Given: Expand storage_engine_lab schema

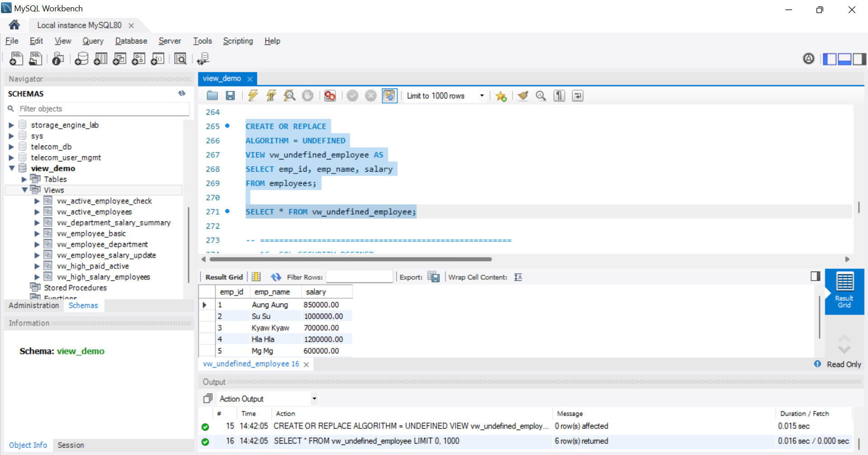Looking at the screenshot, I should click(x=11, y=125).
